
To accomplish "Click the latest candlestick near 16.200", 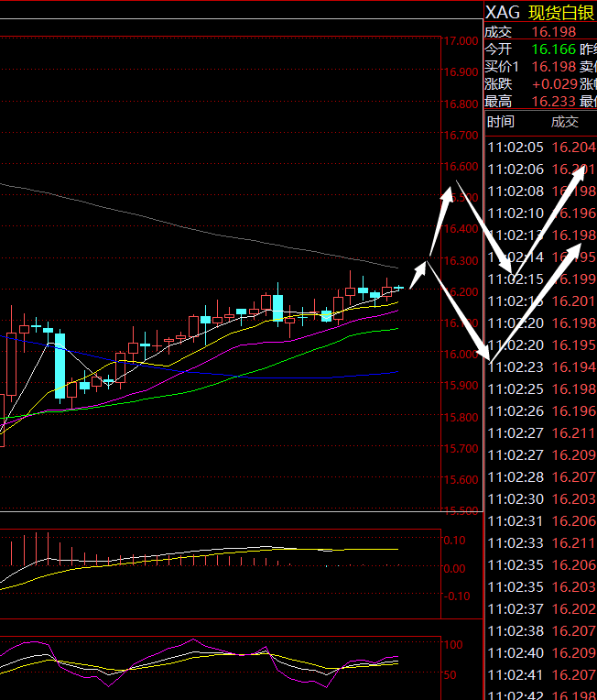I will point(399,289).
